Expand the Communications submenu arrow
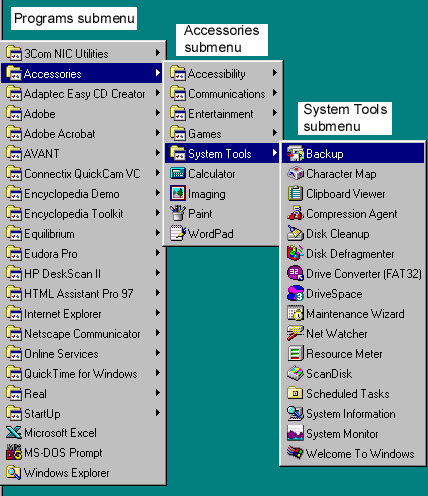Image resolution: width=428 pixels, height=496 pixels. [x=275, y=93]
